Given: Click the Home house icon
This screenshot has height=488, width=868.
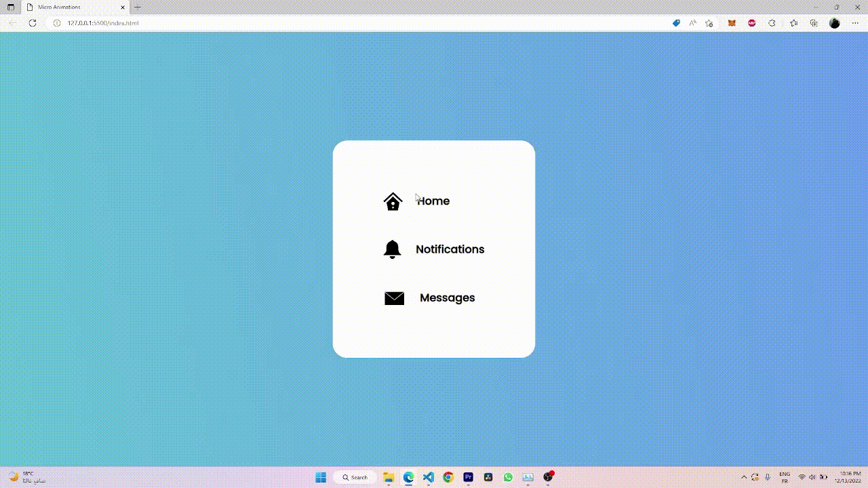Looking at the screenshot, I should 393,201.
